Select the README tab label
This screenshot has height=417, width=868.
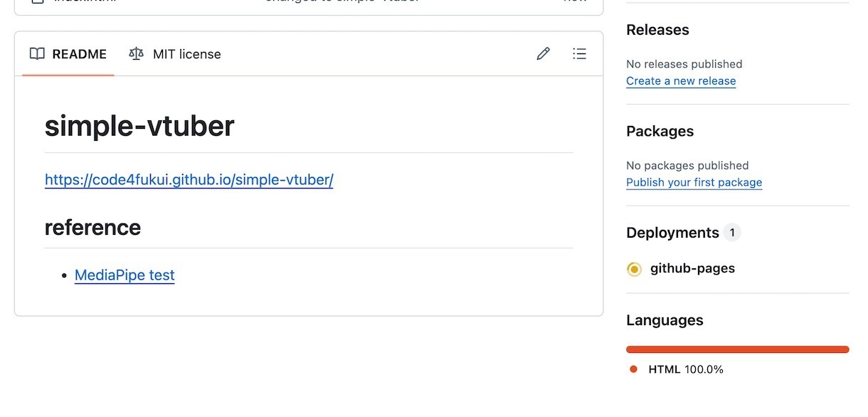pyautogui.click(x=80, y=54)
